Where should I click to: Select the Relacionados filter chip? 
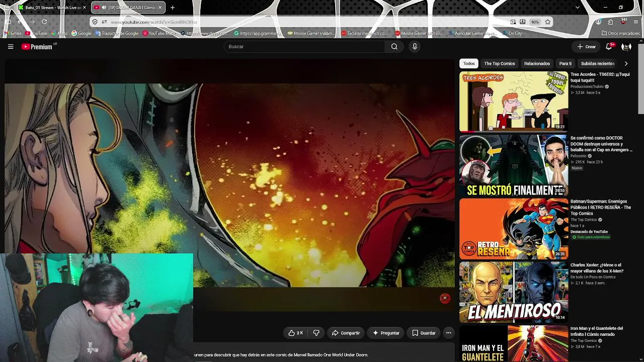pyautogui.click(x=537, y=64)
